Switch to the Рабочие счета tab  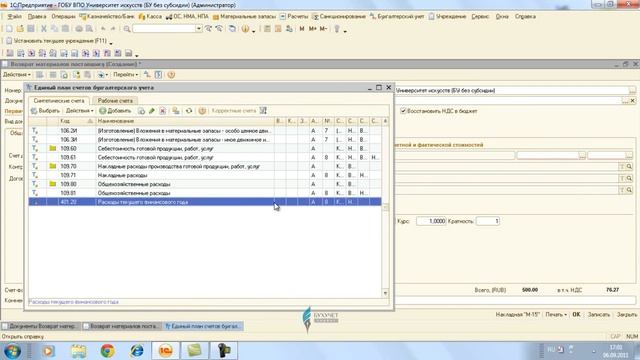115,100
